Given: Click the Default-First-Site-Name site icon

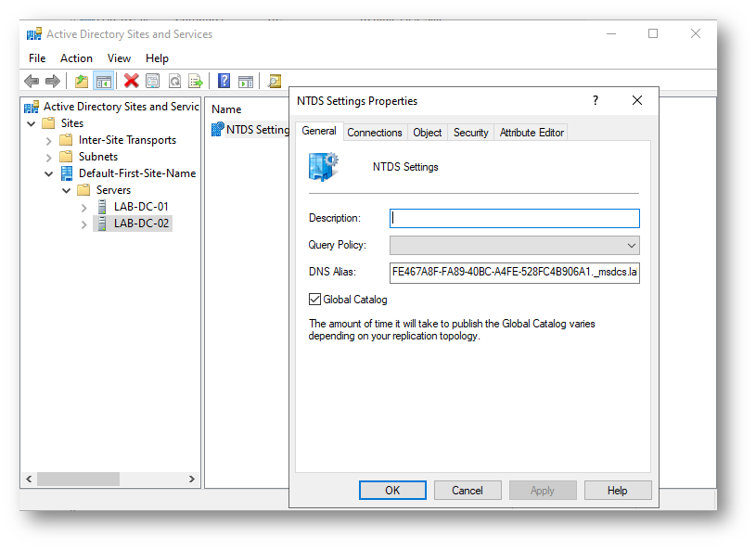Looking at the screenshot, I should 67,173.
